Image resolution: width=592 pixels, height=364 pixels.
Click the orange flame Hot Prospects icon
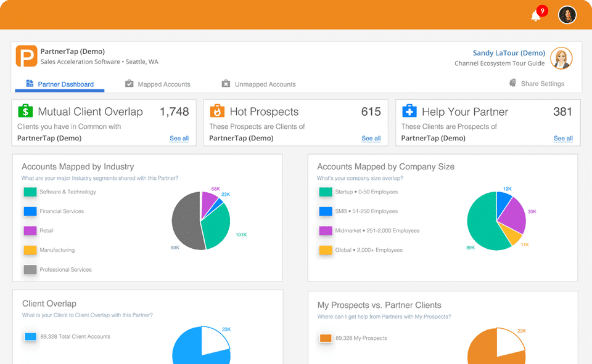[217, 111]
